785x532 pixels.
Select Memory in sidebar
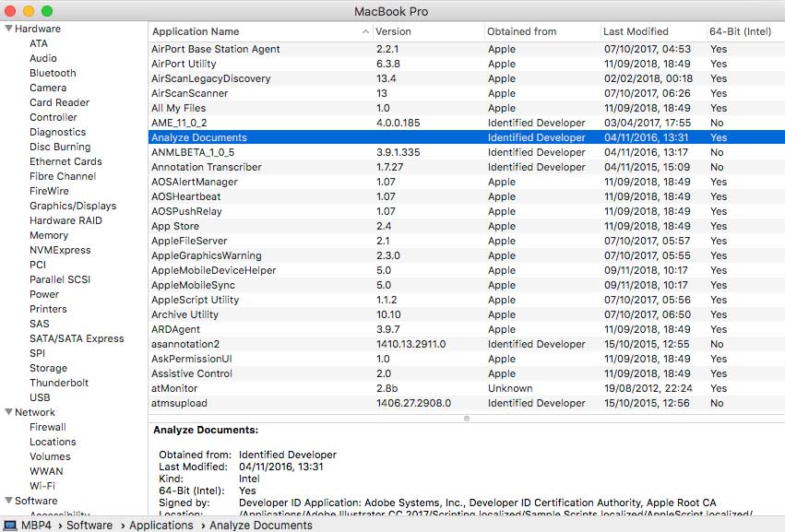(49, 235)
